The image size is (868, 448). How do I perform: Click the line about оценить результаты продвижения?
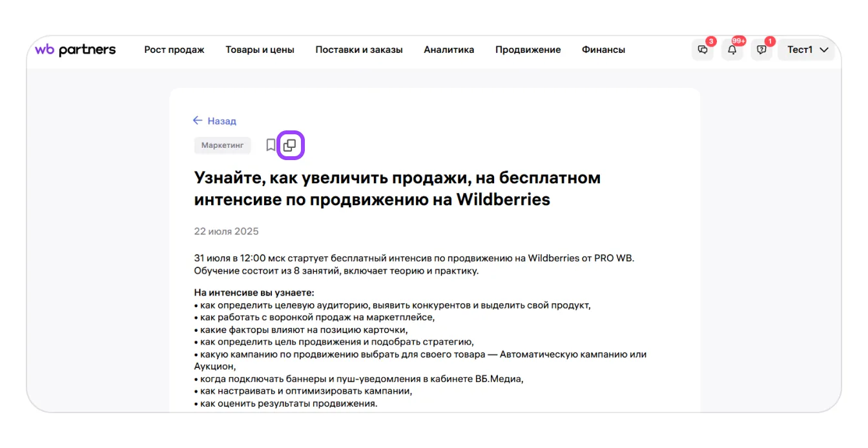(285, 403)
